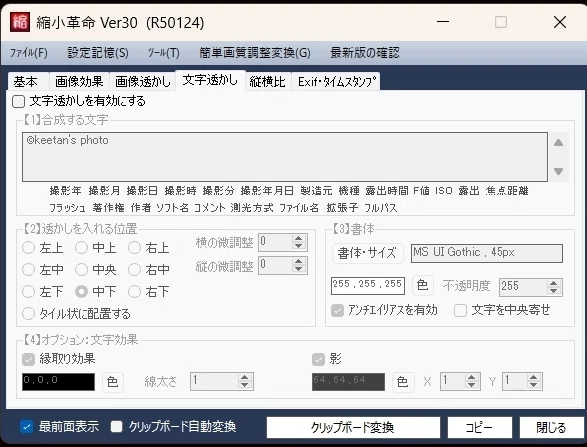Select the 左中 position radio button
The height and width of the screenshot is (447, 587).
(x=28, y=270)
